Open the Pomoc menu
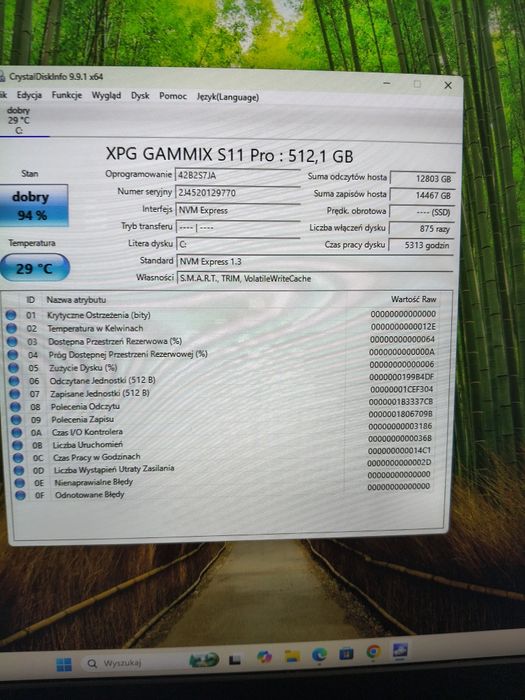The width and height of the screenshot is (525, 700). (173, 96)
